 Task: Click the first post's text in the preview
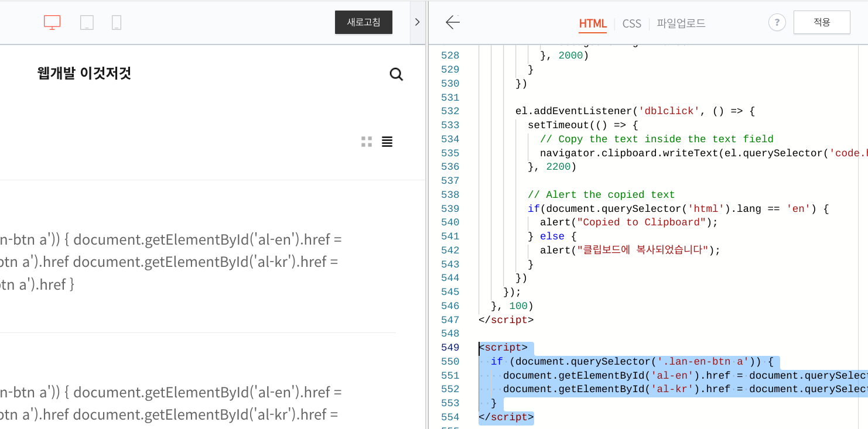coord(171,262)
